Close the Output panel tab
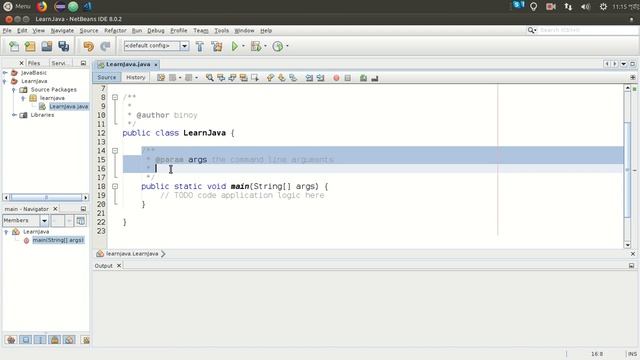 (x=119, y=266)
